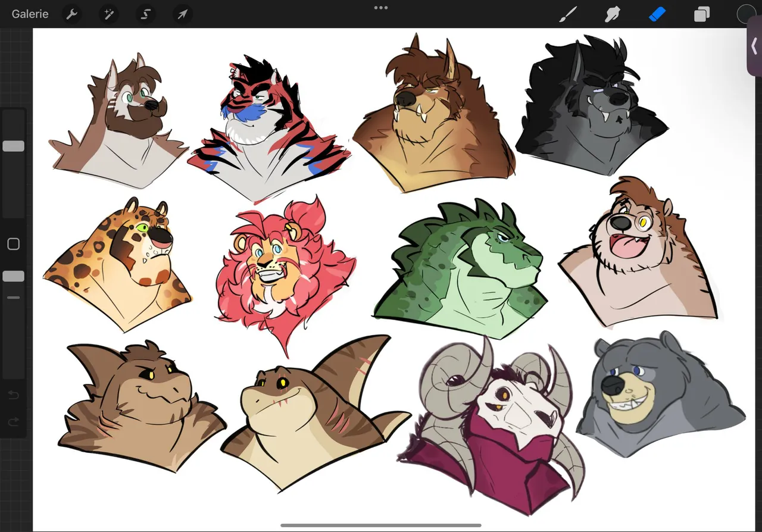Tap the home indicator bar at bottom

(381, 525)
